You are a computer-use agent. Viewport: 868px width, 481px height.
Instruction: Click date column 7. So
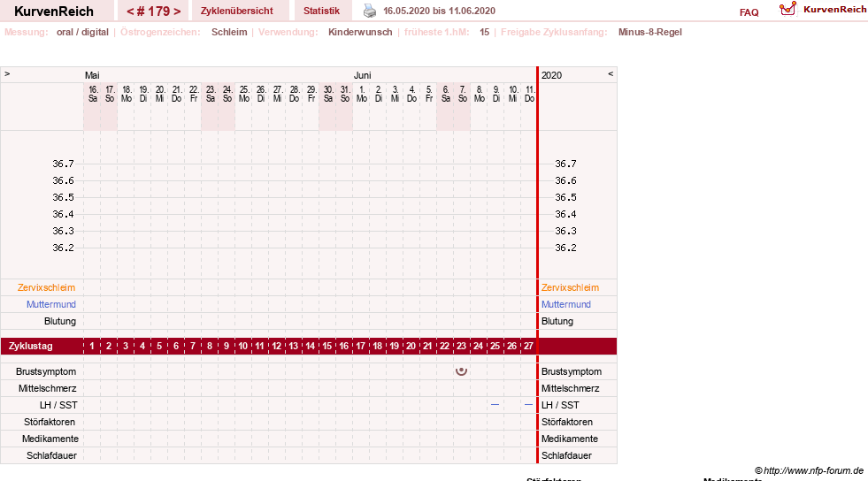point(462,94)
